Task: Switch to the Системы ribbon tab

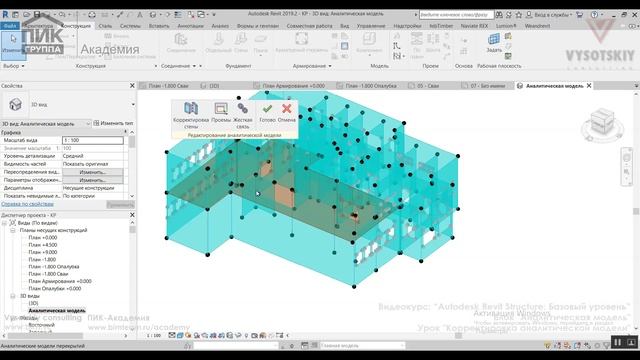Action: pyautogui.click(x=130, y=26)
